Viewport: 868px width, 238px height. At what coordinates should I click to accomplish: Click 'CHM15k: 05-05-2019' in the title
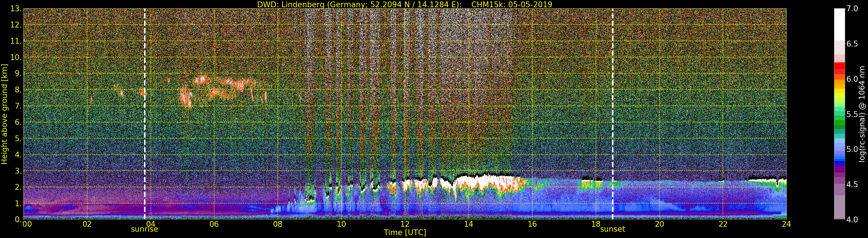click(x=512, y=4)
